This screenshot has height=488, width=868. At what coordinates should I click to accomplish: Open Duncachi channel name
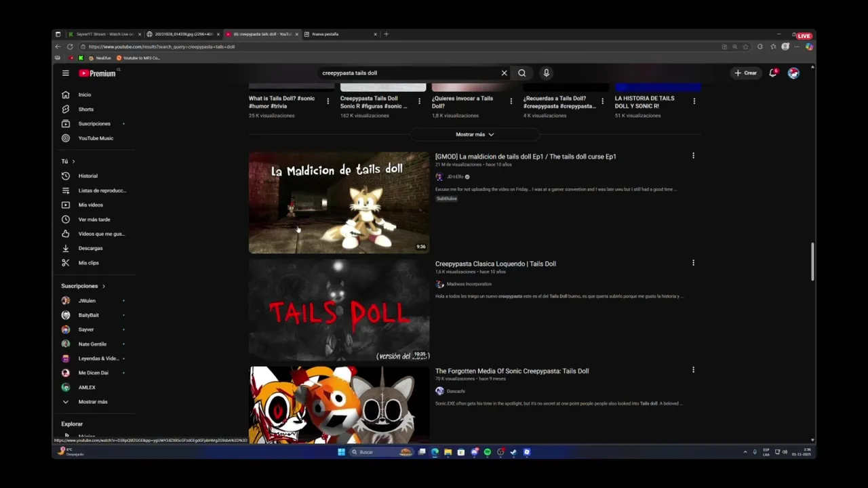click(456, 391)
